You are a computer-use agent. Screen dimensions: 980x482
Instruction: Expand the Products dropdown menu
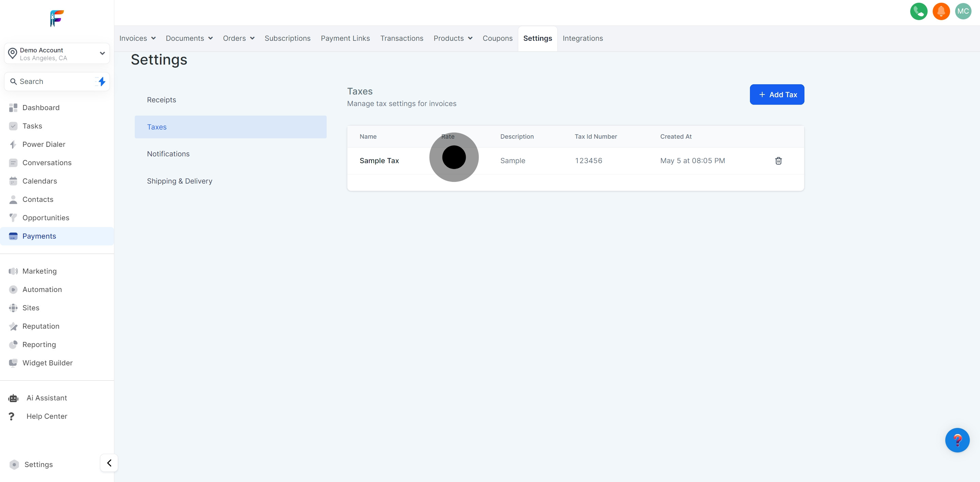pyautogui.click(x=453, y=38)
